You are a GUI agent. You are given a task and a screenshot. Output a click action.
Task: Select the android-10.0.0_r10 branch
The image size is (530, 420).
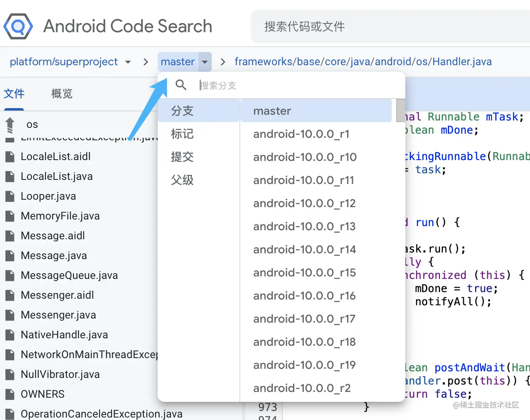coord(304,157)
